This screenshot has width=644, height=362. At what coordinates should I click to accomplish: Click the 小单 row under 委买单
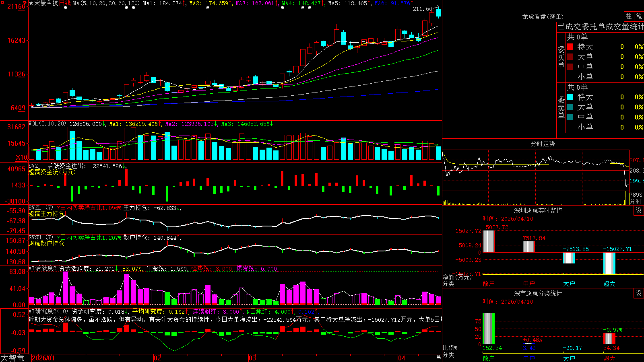point(605,77)
